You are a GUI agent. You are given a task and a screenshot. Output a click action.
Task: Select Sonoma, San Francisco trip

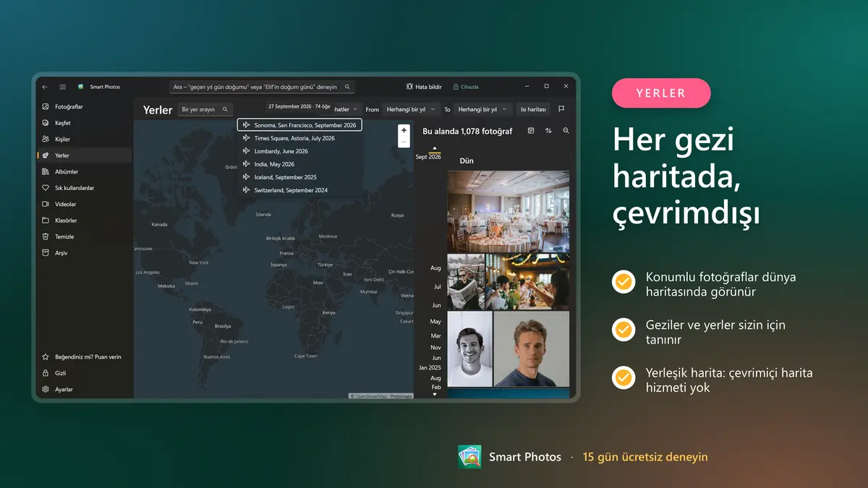pyautogui.click(x=299, y=125)
